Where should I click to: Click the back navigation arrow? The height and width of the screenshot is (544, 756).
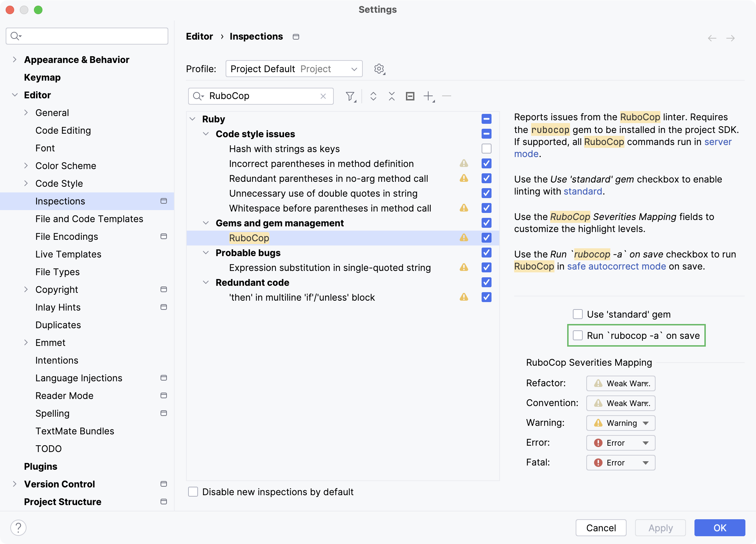[712, 38]
